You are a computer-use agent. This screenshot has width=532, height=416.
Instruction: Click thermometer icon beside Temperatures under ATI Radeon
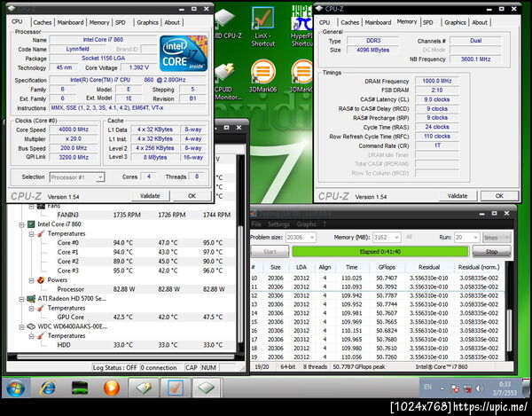coord(41,308)
